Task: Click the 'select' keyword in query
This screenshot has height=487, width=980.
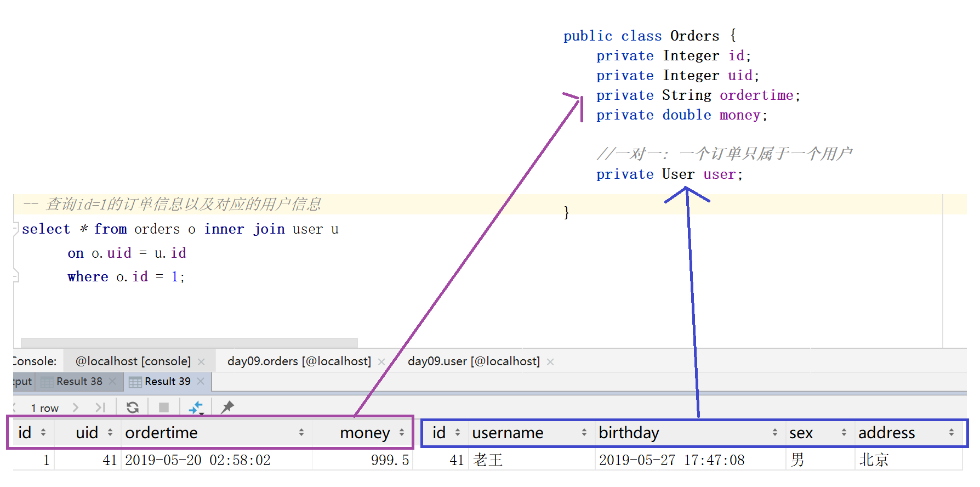Action: pyautogui.click(x=46, y=229)
